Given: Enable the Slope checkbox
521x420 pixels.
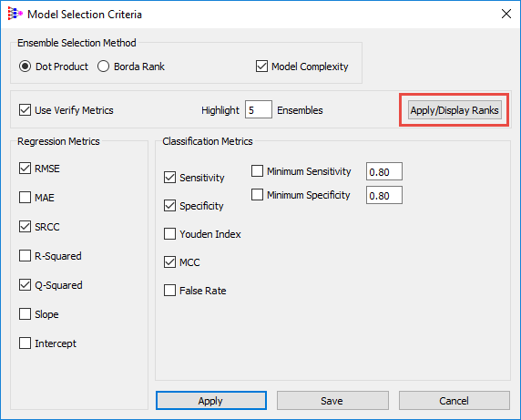Looking at the screenshot, I should tap(25, 314).
